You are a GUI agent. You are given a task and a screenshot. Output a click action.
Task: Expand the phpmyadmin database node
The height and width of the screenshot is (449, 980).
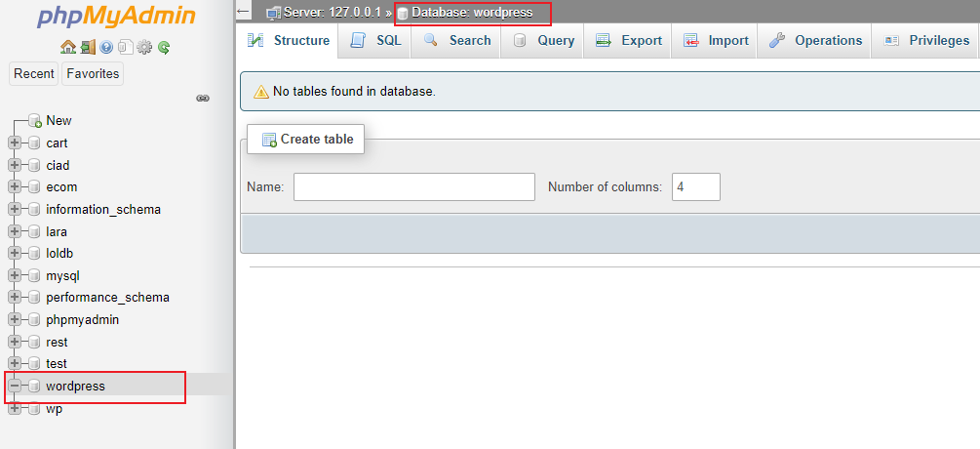click(x=14, y=319)
